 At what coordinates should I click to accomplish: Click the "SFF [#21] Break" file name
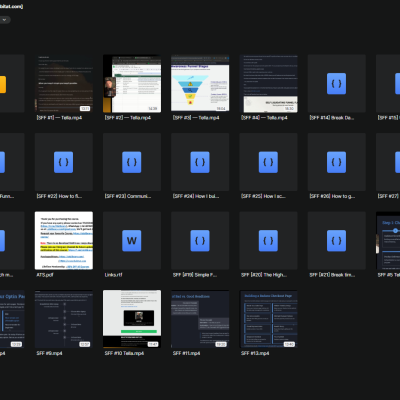(332, 275)
